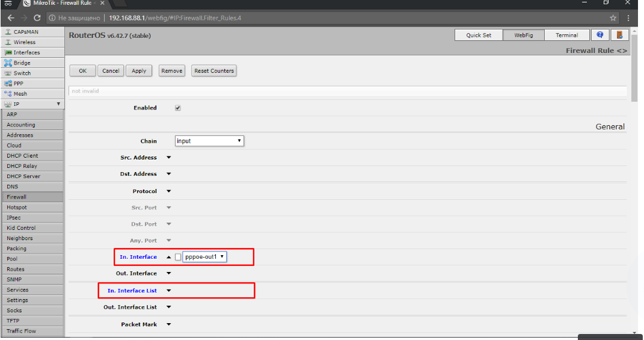
Task: Click the Remove button
Action: [172, 71]
